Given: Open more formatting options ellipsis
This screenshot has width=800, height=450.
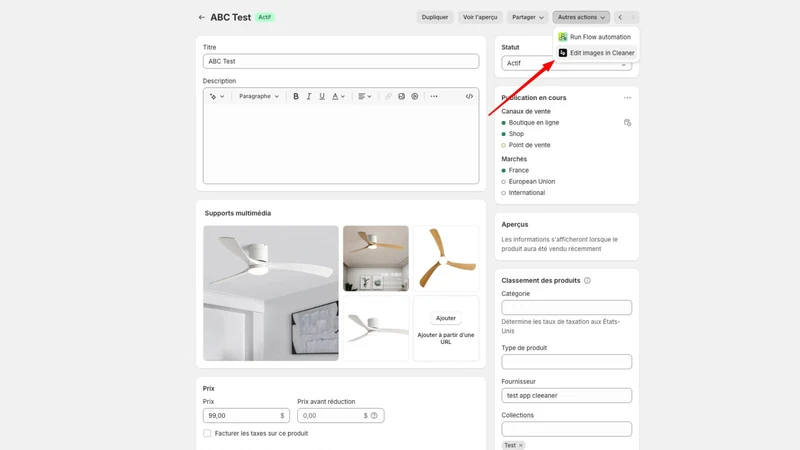Looking at the screenshot, I should tap(434, 96).
